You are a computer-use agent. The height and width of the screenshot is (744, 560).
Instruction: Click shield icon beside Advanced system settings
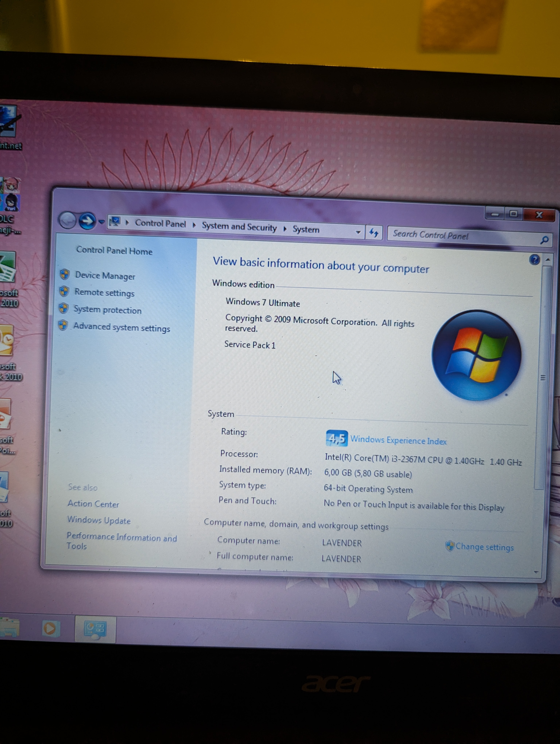point(63,325)
